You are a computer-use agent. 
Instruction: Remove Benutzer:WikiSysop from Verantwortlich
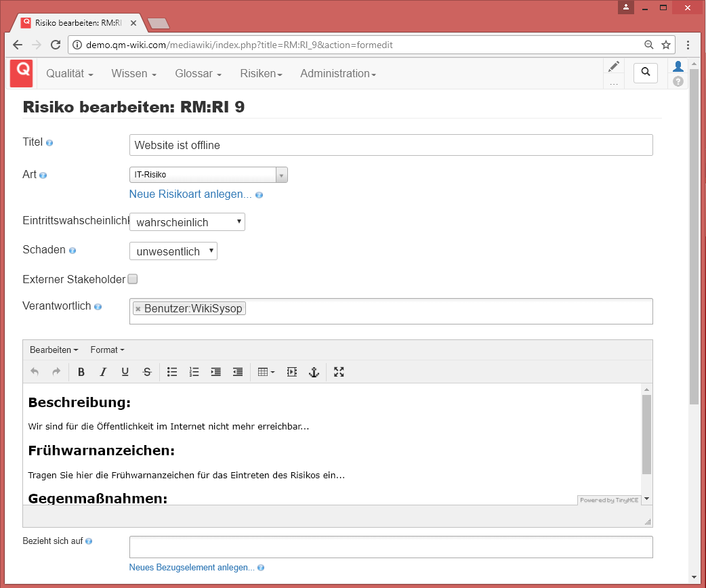pyautogui.click(x=138, y=309)
